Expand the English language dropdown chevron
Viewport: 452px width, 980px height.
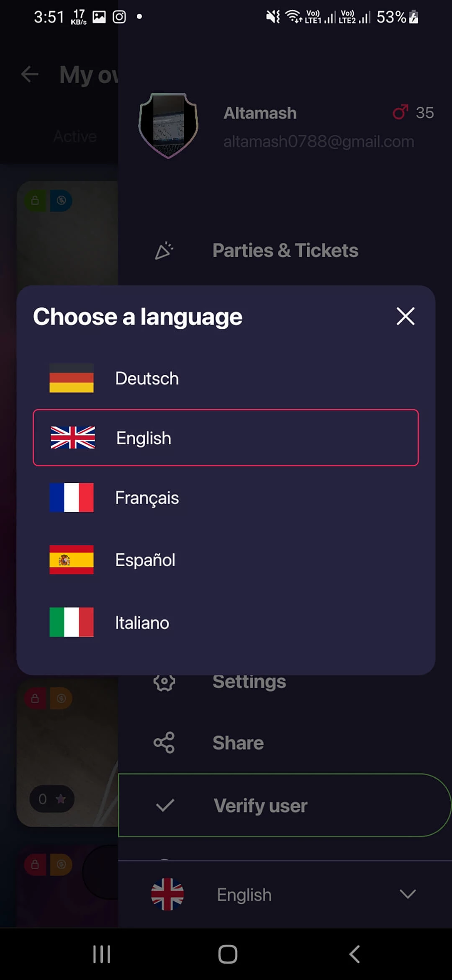[x=407, y=894]
